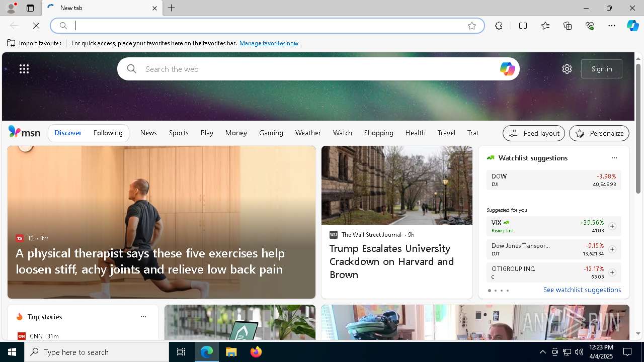Open the Collections icon

[568, 26]
